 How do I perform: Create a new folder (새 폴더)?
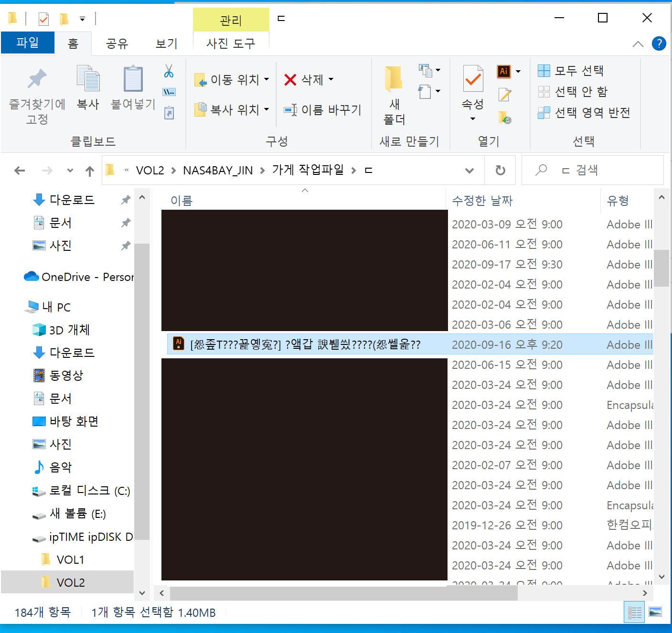point(395,96)
